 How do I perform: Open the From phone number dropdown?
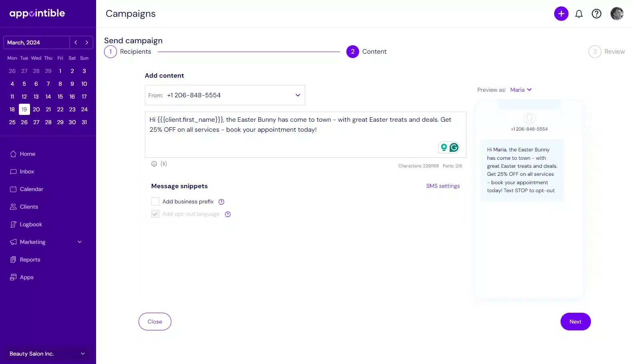pyautogui.click(x=225, y=95)
